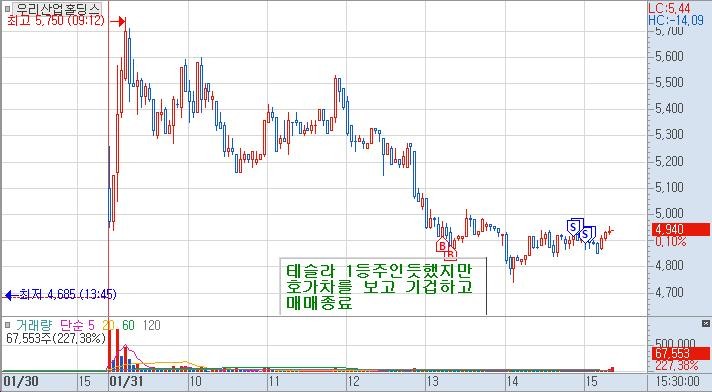712x392 pixels.
Task: Select the red B buy marker
Action: coord(442,246)
